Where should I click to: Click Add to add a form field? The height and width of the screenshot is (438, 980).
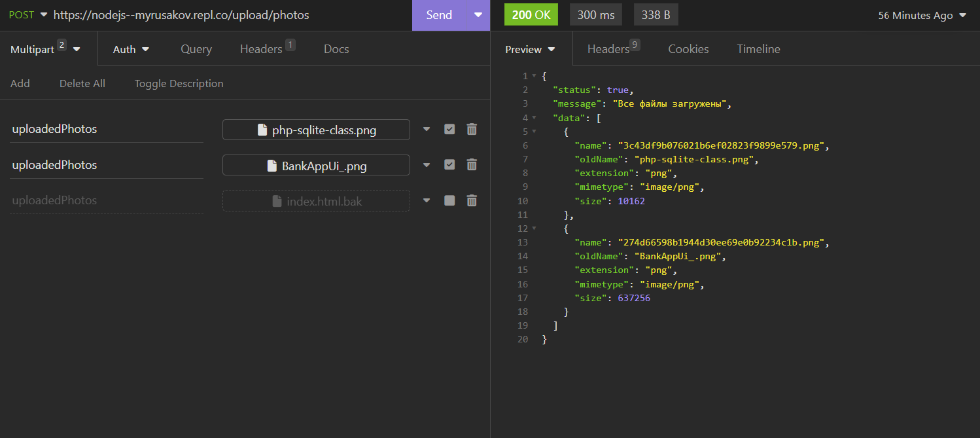coord(20,83)
